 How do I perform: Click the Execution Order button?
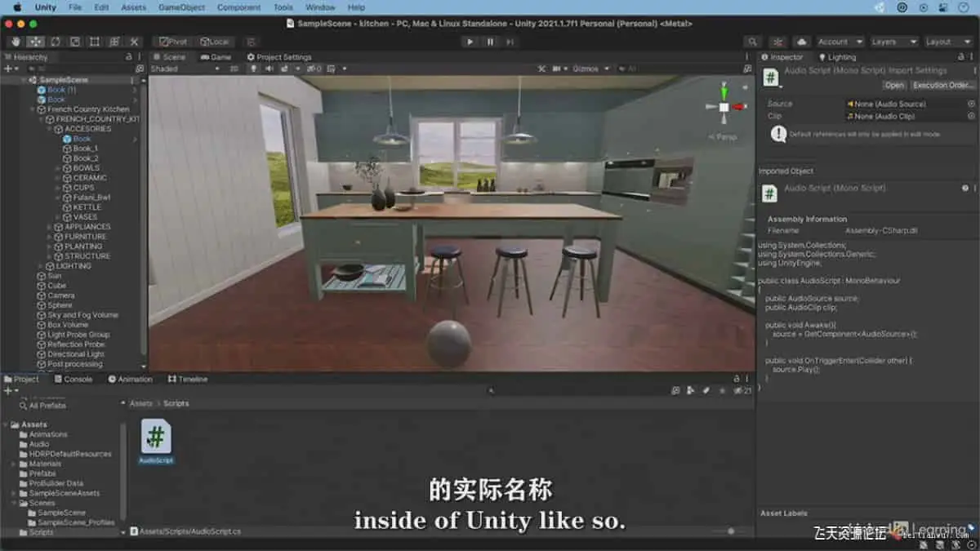tap(943, 85)
